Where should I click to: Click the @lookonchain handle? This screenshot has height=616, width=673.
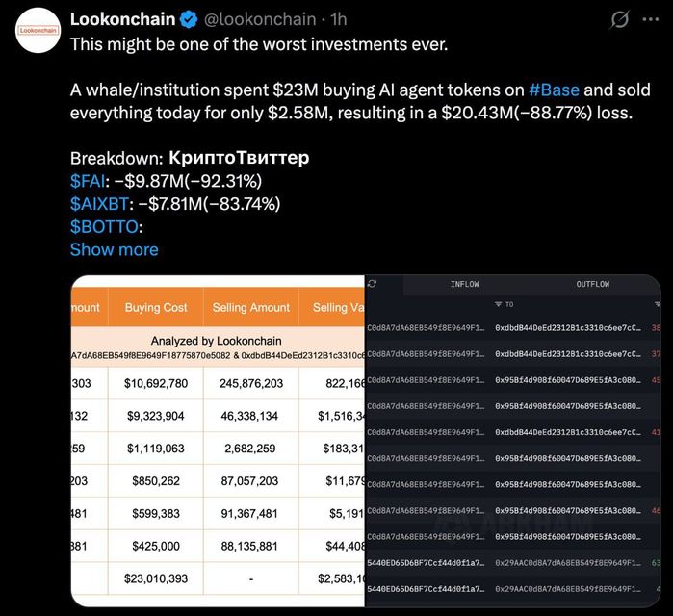pos(258,19)
